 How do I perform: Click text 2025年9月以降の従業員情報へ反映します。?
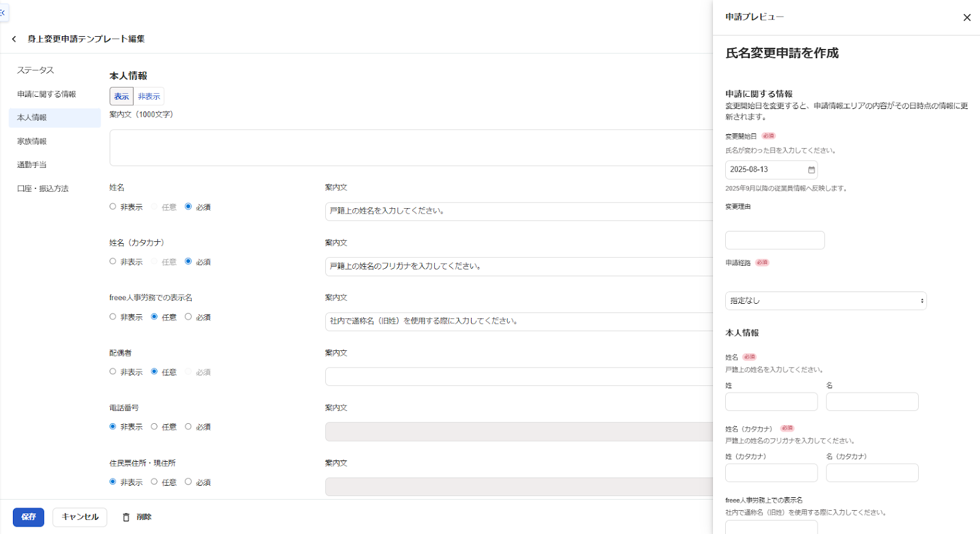(x=786, y=189)
